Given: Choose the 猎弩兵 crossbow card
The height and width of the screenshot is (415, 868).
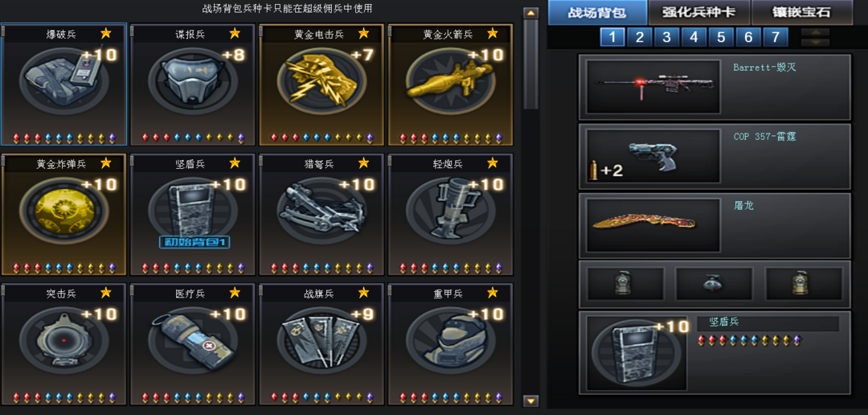Looking at the screenshot, I should point(321,215).
